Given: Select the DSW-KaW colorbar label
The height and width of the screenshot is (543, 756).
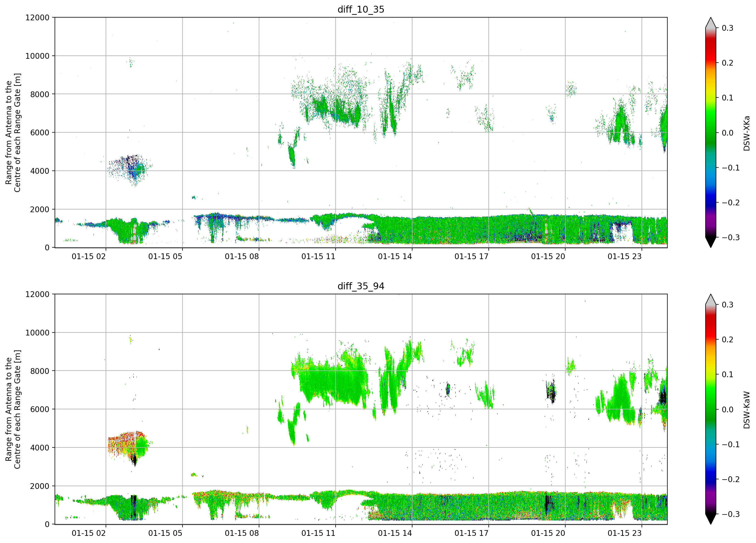Looking at the screenshot, I should pyautogui.click(x=746, y=410).
